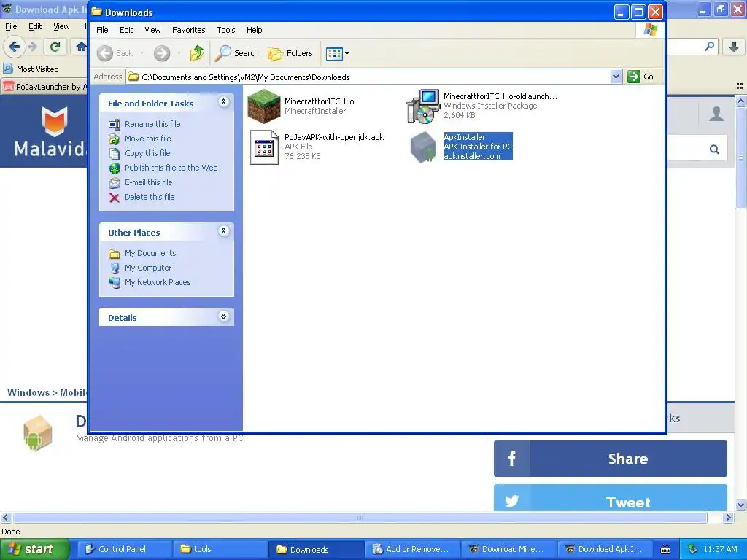The width and height of the screenshot is (747, 560).
Task: Click the Rename this file icon
Action: click(115, 124)
